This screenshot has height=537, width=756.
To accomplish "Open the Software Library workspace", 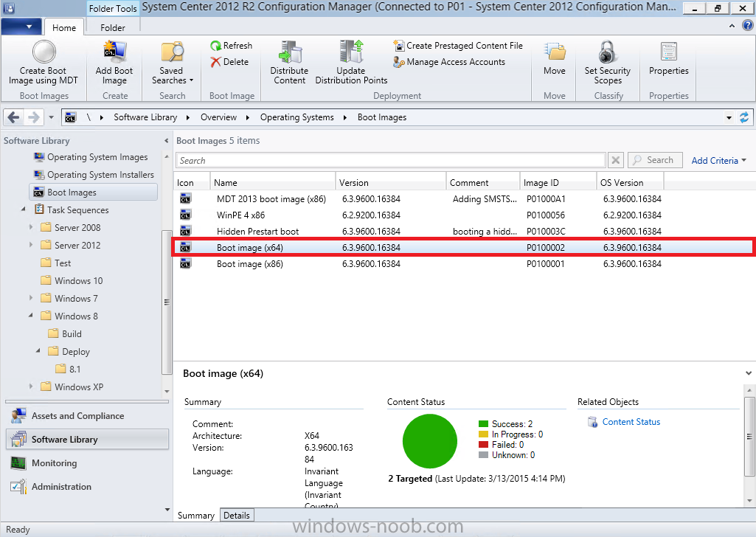I will (87, 439).
